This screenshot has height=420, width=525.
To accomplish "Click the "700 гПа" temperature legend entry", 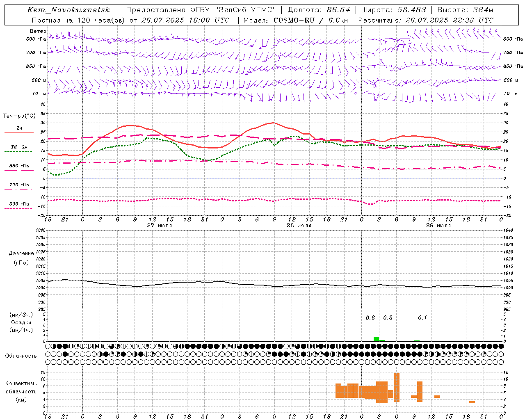I will tap(19, 185).
